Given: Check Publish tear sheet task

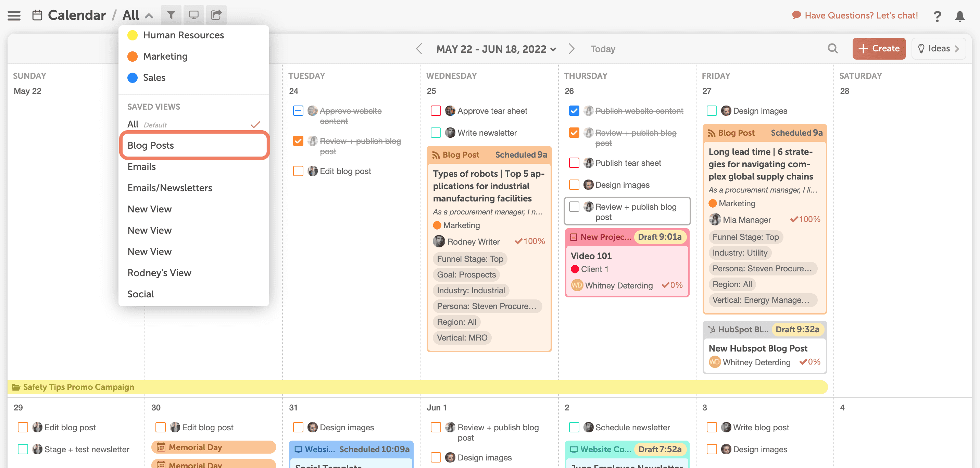Looking at the screenshot, I should click(574, 163).
